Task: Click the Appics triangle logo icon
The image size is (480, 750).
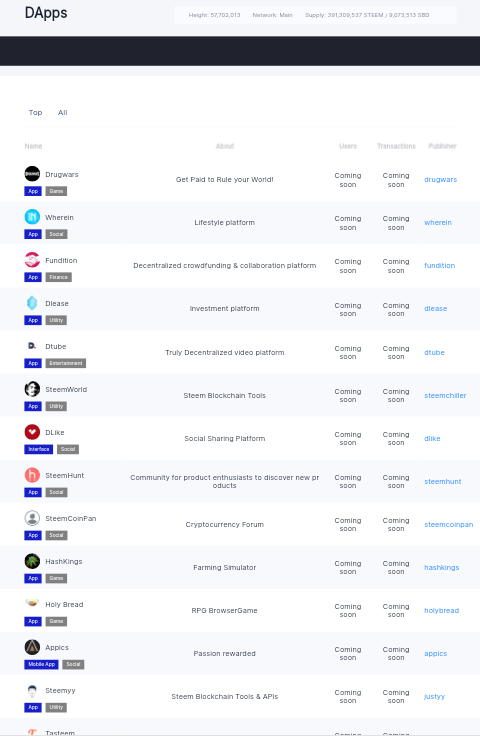Action: coord(32,647)
